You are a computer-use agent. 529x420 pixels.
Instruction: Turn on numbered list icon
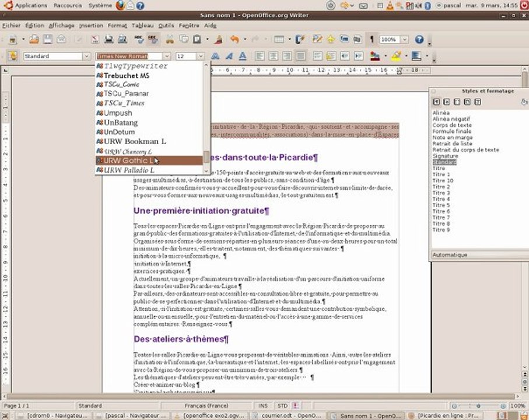[317, 56]
